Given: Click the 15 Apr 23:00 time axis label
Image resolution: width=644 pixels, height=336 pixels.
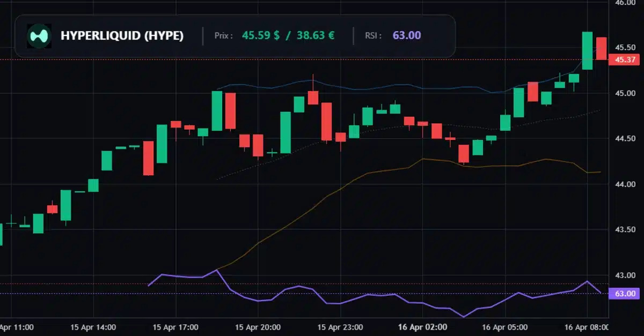Looking at the screenshot, I should tap(340, 327).
